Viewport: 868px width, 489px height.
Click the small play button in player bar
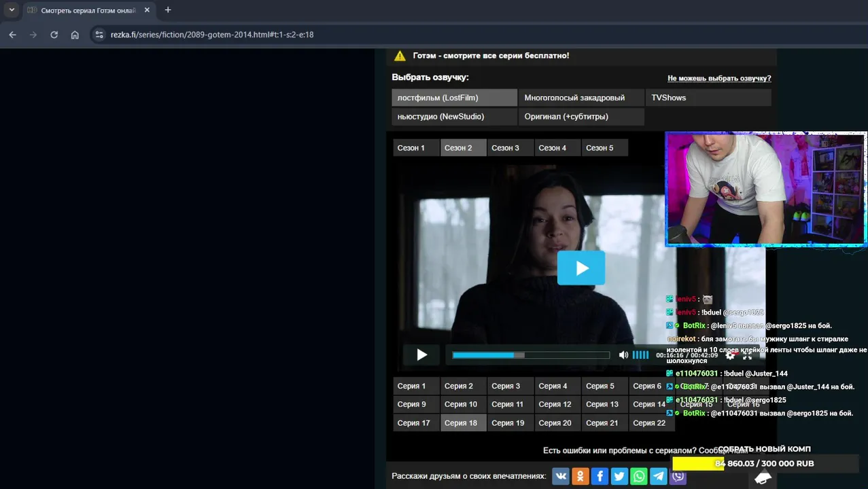click(421, 355)
